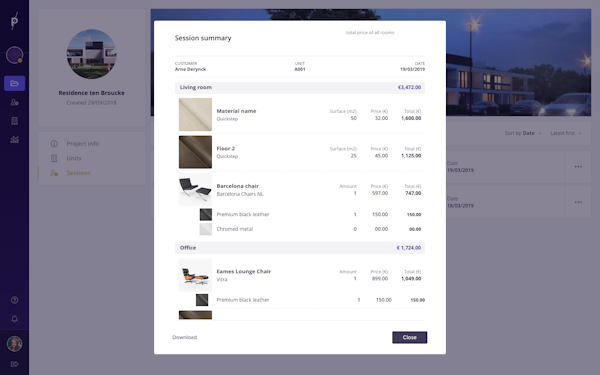Click the Download link in summary

pos(184,337)
